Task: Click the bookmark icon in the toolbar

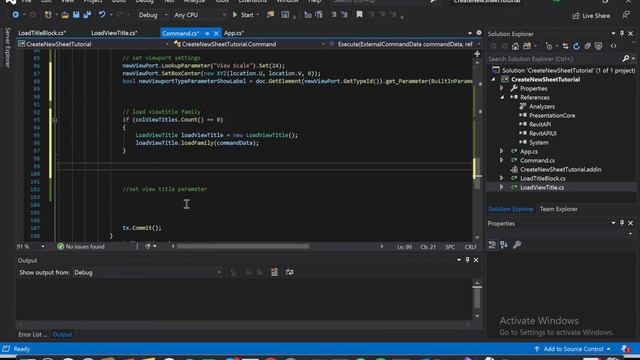Action: click(359, 15)
